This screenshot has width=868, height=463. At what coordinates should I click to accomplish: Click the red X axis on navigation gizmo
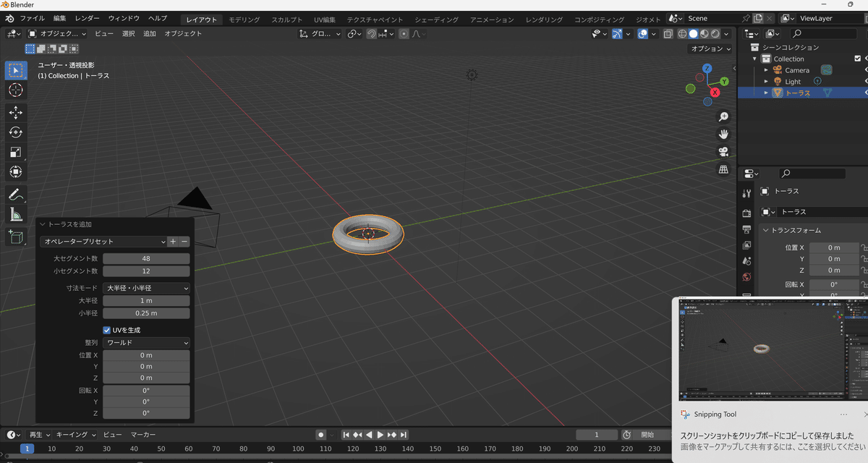715,93
